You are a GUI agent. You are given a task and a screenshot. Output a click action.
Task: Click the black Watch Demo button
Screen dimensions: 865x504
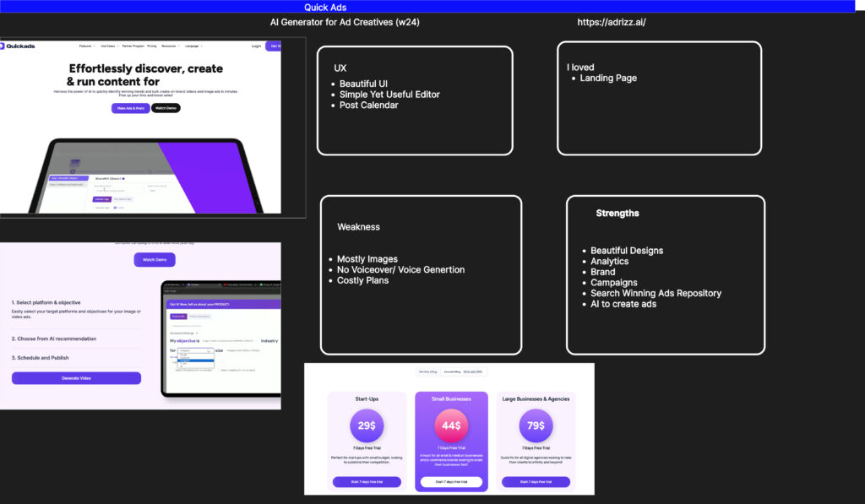pos(166,108)
